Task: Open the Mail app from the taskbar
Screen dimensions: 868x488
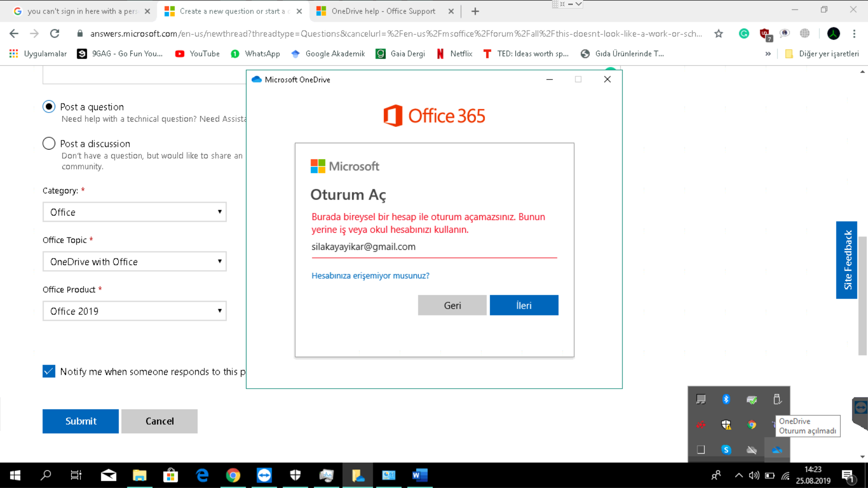Action: point(108,475)
